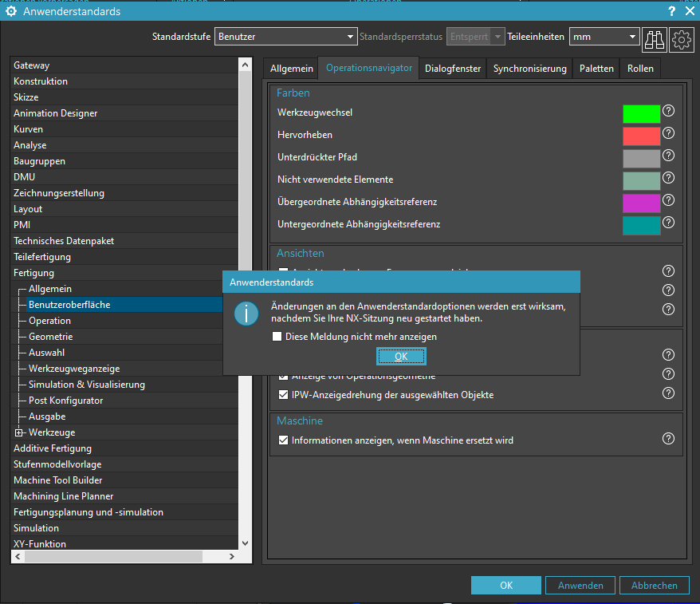This screenshot has width=700, height=604.
Task: Select Simulation & Visualisierung tree item
Action: point(87,385)
